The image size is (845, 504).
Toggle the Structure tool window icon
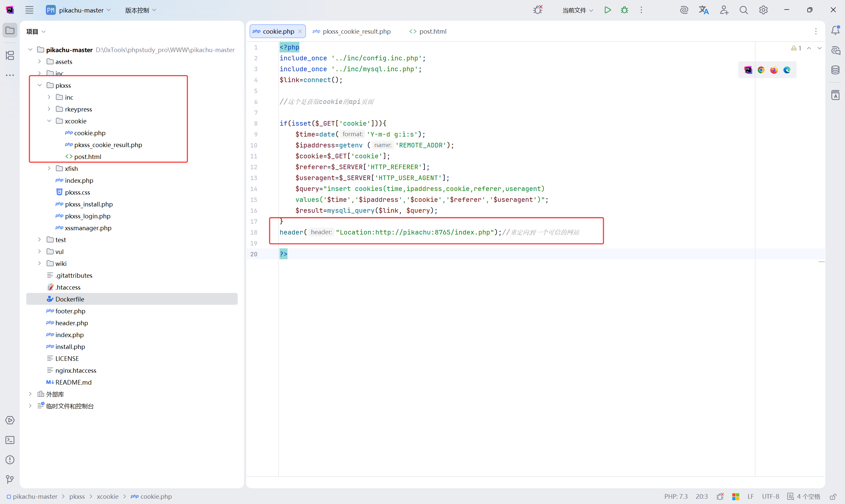pos(10,55)
